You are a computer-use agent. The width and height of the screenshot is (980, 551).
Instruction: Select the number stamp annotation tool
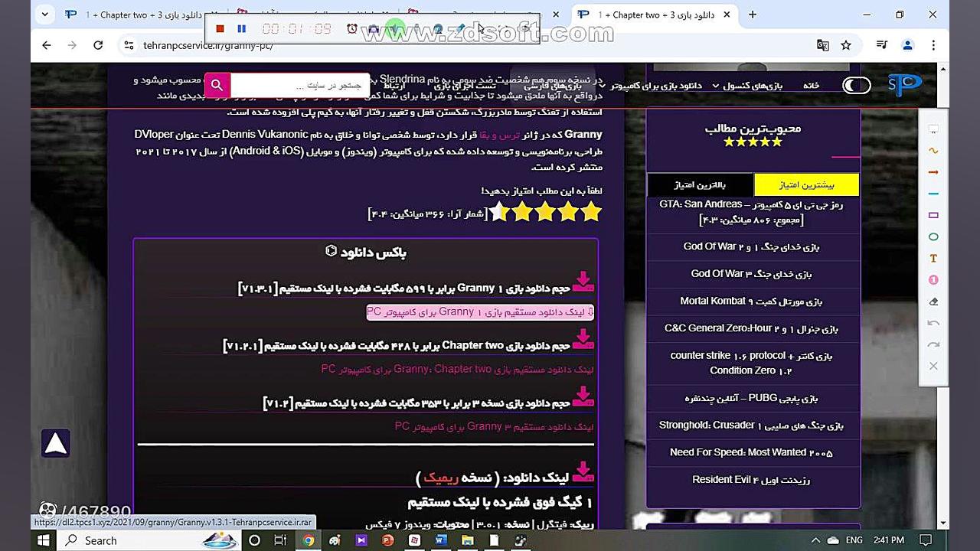coord(933,279)
